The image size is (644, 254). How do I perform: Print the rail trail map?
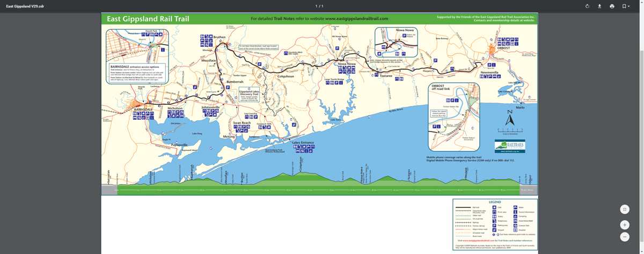coord(612,6)
